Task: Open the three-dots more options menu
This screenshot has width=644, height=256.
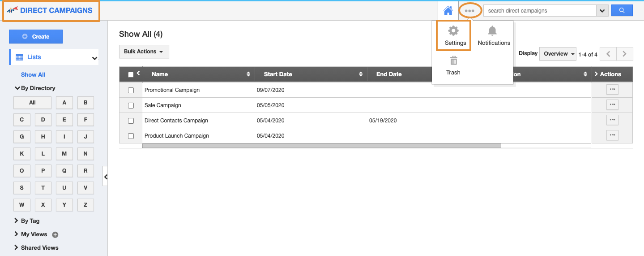Action: click(469, 11)
